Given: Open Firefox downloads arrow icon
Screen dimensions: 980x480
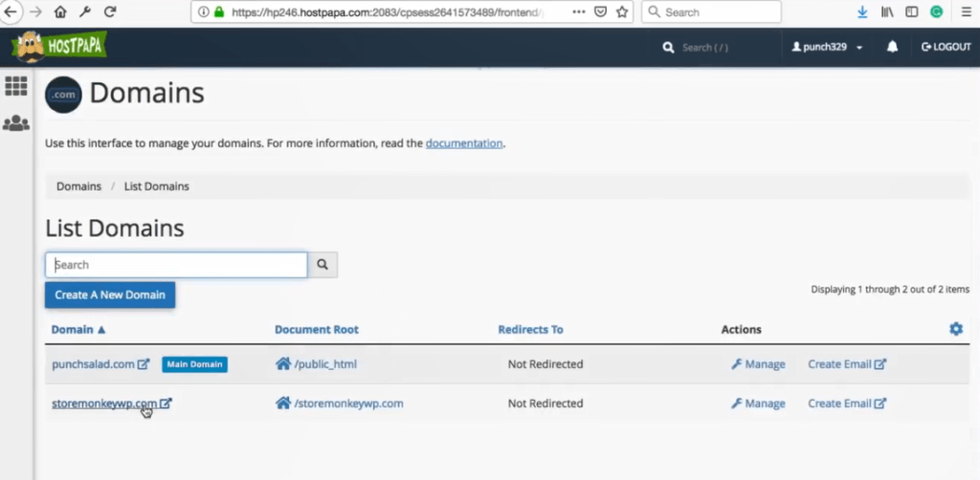Looking at the screenshot, I should pyautogui.click(x=862, y=11).
